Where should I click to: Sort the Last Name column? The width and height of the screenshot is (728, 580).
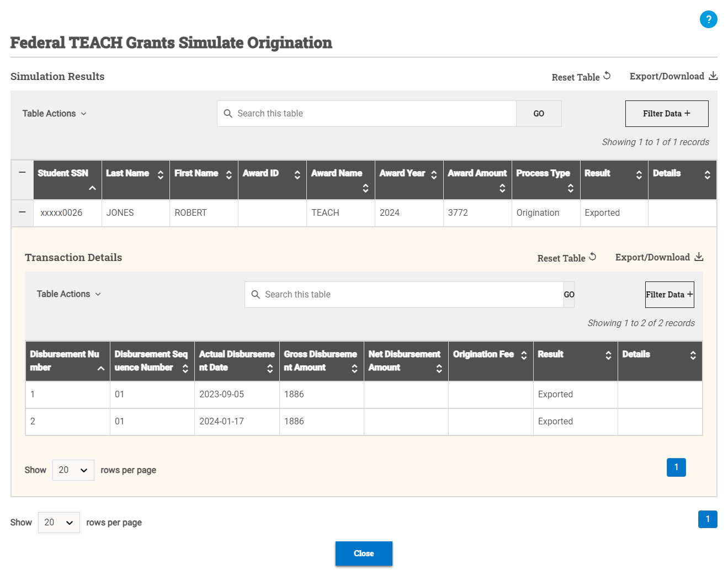point(161,175)
